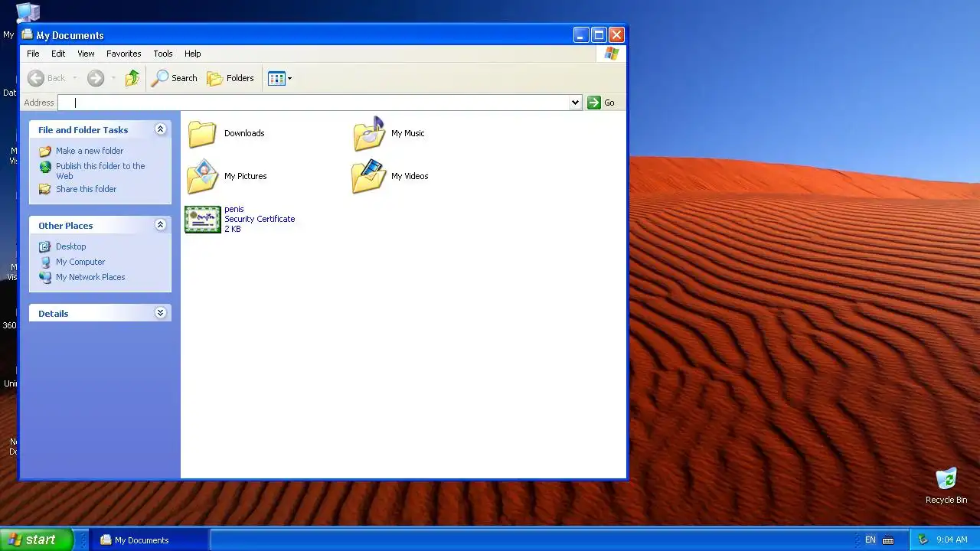Click the keyboard icon in the tray

888,540
